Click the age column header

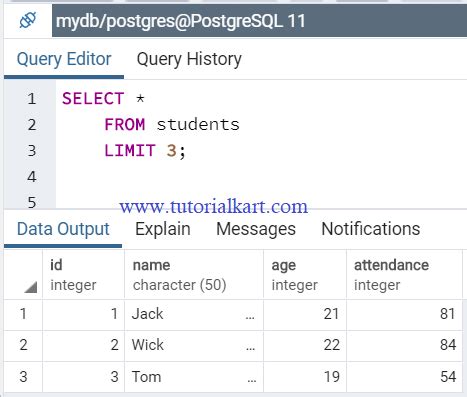point(305,274)
